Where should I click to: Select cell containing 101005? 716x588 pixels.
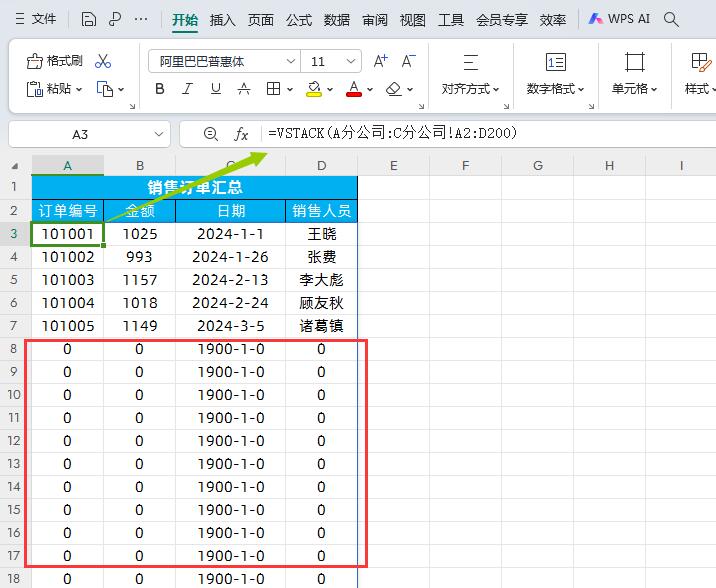(x=68, y=326)
